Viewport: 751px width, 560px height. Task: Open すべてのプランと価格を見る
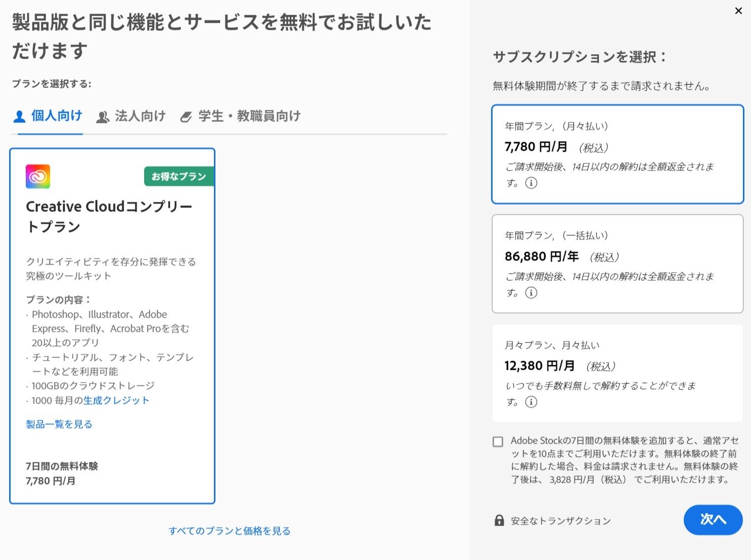(229, 531)
